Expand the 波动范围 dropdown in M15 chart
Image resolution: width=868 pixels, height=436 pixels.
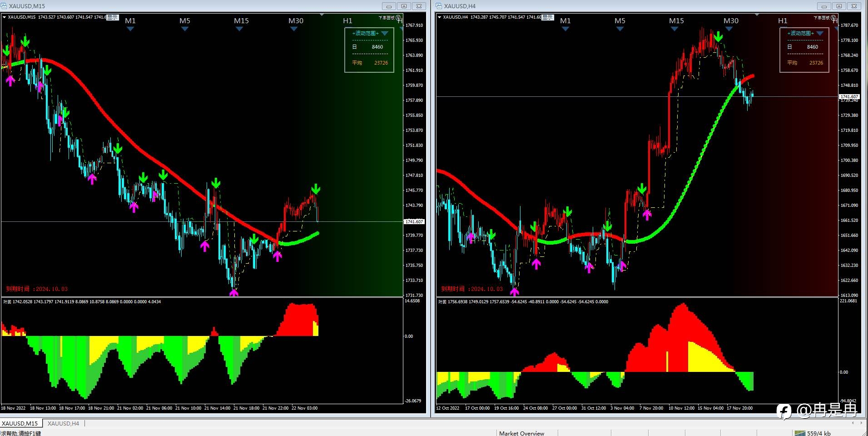pos(385,33)
